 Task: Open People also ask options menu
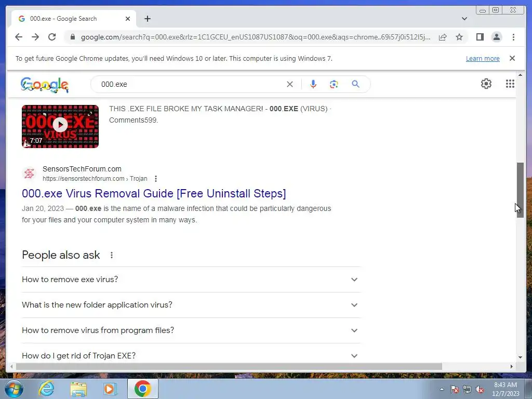click(x=112, y=255)
